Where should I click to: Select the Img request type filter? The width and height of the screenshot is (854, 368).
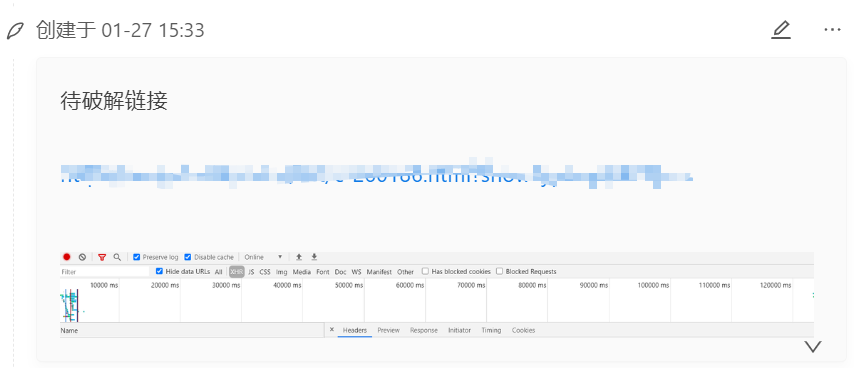click(282, 272)
